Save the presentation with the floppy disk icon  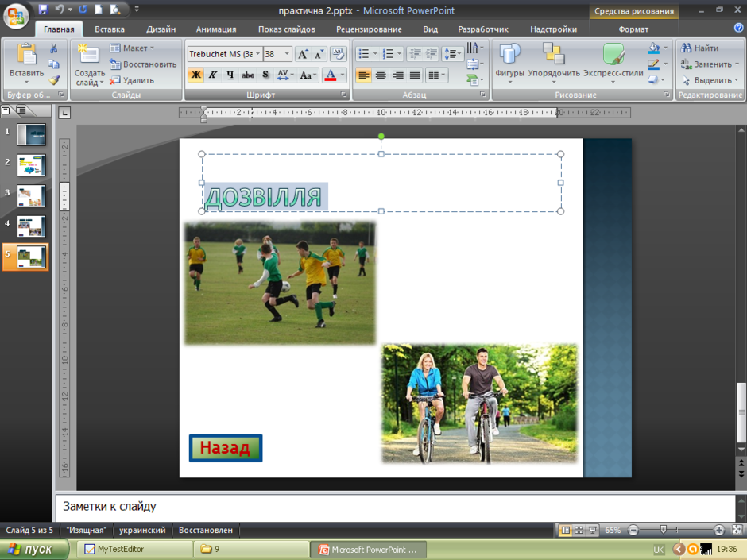point(44,10)
